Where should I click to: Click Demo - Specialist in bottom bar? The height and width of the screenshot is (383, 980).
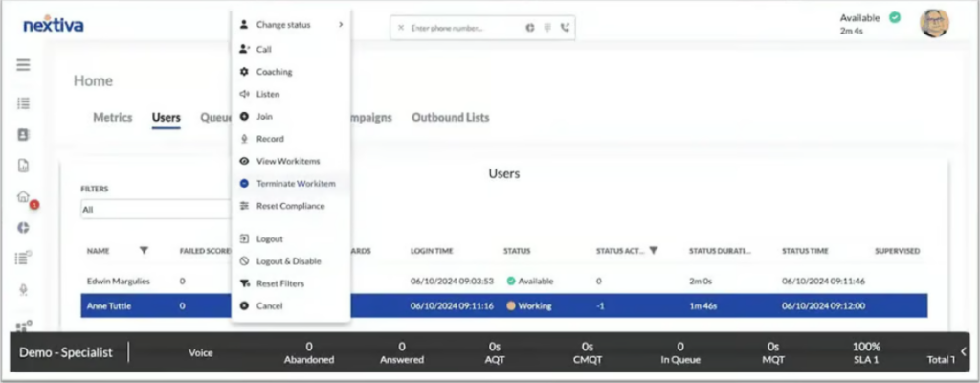point(66,352)
